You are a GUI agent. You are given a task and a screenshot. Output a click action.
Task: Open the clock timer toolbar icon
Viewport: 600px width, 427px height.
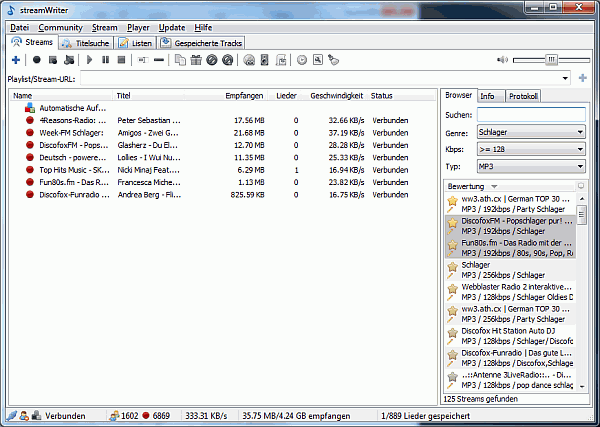302,60
